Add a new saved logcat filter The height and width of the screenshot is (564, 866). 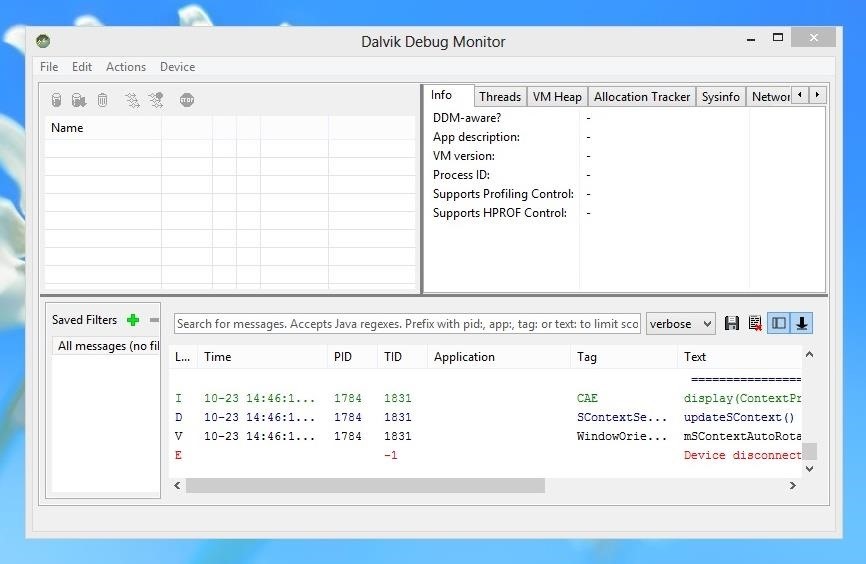pyautogui.click(x=133, y=320)
